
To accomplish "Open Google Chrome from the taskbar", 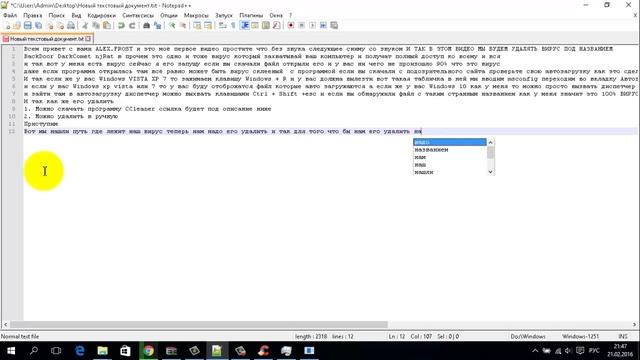I will (x=149, y=351).
